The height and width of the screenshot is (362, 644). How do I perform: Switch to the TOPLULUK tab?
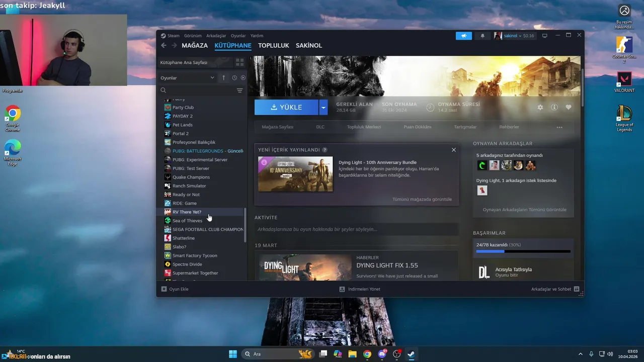pyautogui.click(x=274, y=45)
